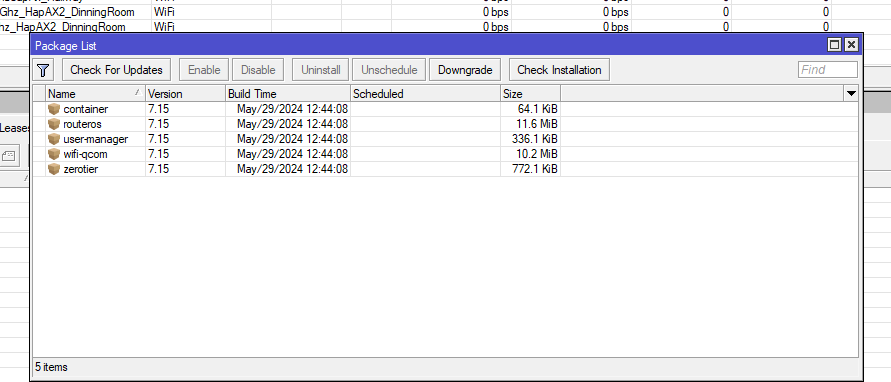This screenshot has height=382, width=891.
Task: Open the column chooser dropdown arrow
Action: (851, 94)
